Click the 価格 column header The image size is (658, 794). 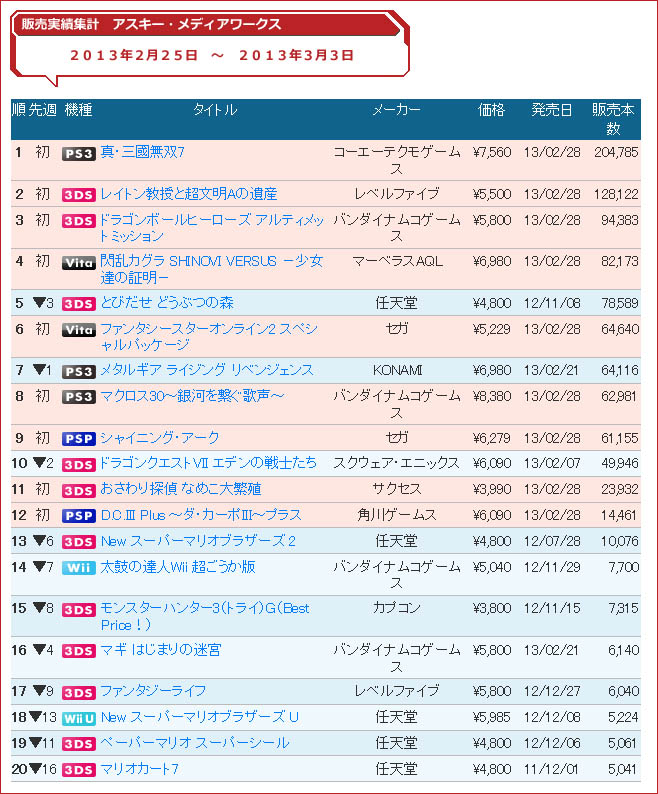pos(491,110)
